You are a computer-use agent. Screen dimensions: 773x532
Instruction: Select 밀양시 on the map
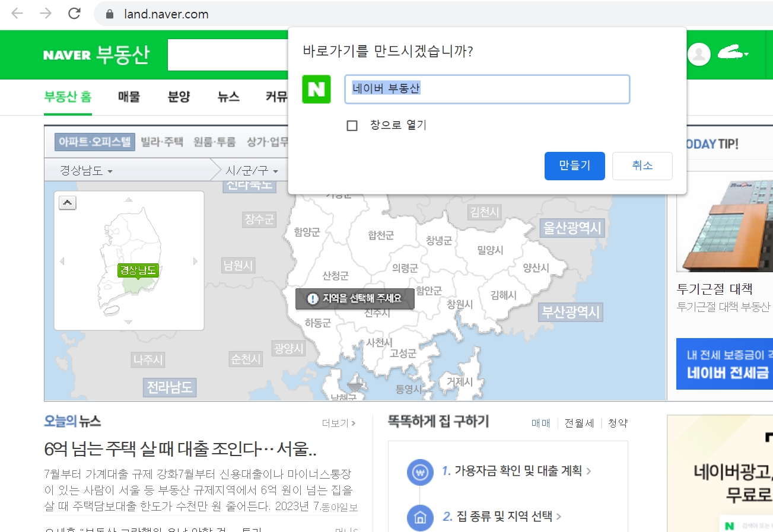tap(490, 250)
